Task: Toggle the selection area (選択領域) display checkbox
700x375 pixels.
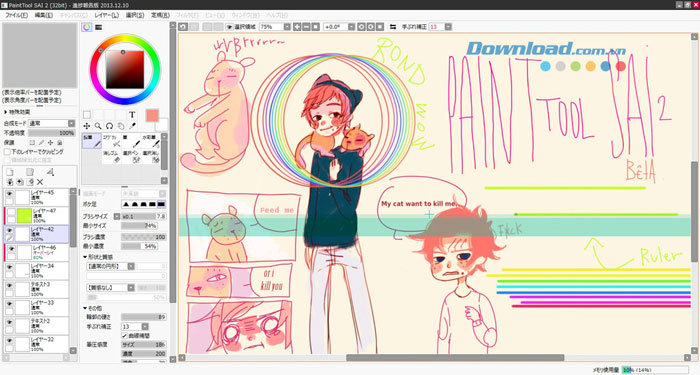Action: tap(229, 27)
